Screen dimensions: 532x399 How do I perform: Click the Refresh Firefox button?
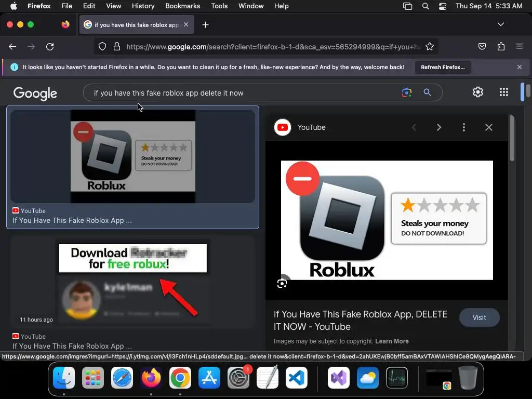tap(443, 67)
